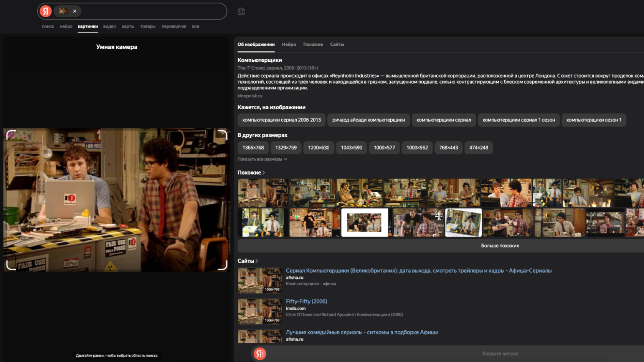Select компьютерщики сезон 1 chip
The width and height of the screenshot is (644, 362).
coord(594,120)
